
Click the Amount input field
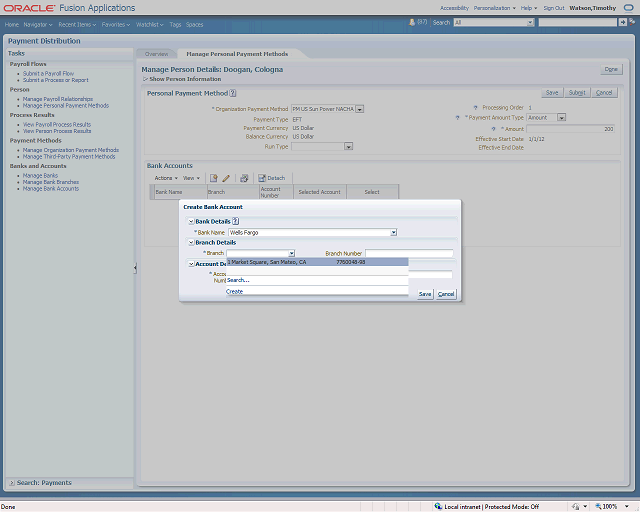571,129
